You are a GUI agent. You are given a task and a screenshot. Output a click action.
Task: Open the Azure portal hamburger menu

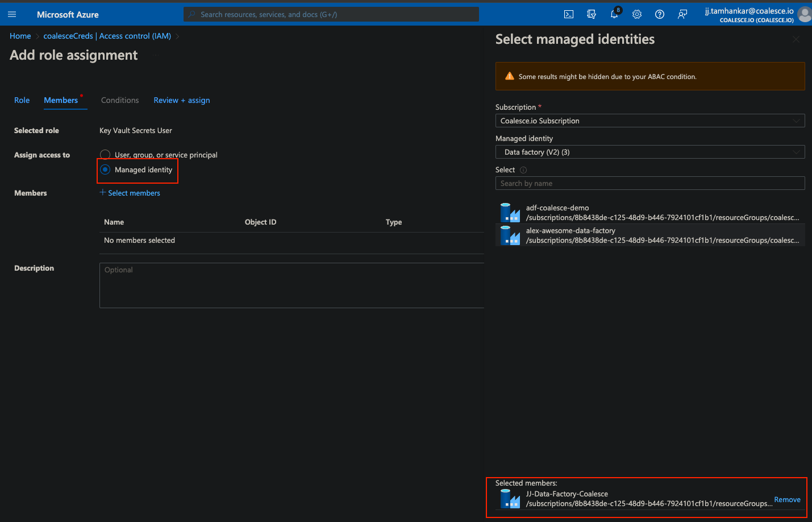[x=12, y=14]
